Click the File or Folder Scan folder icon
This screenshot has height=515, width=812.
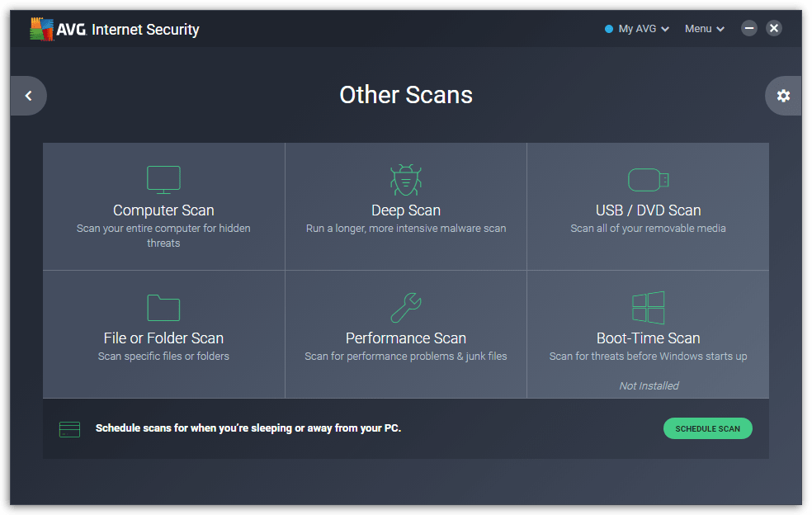(x=163, y=308)
